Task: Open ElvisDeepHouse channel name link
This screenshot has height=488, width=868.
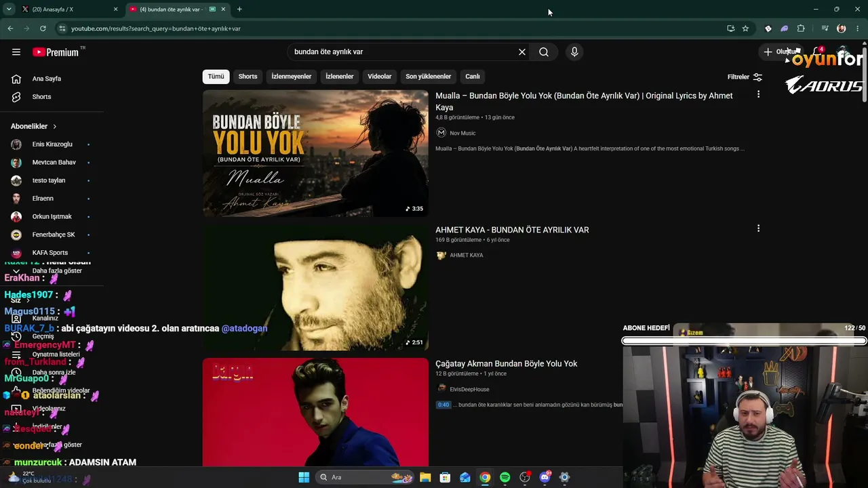Action: click(x=469, y=390)
